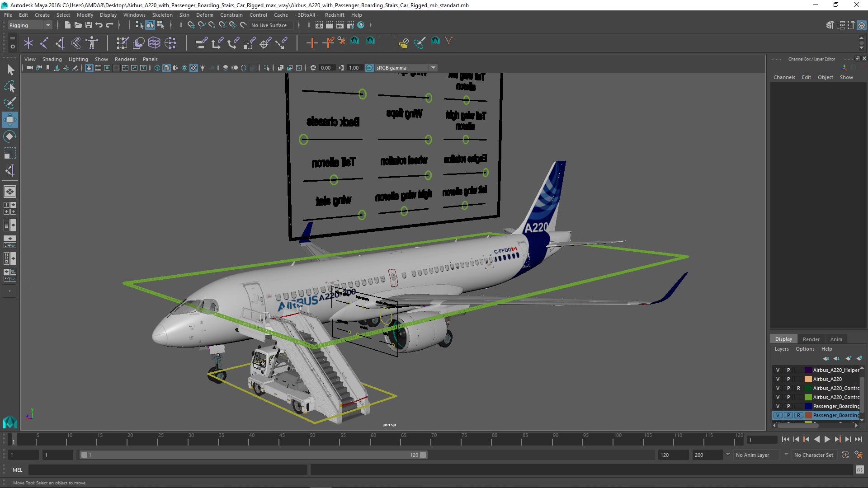
Task: Open the Skeleton menu
Action: (x=162, y=15)
